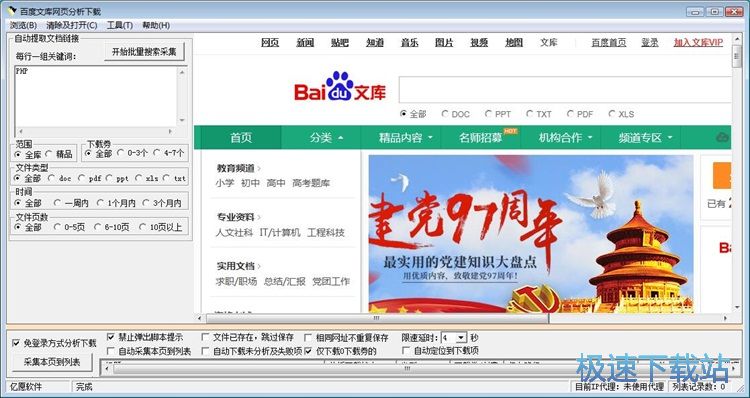Screen dimensions: 750x398
Task: Select pdf file type in left panel
Action: click(x=81, y=178)
